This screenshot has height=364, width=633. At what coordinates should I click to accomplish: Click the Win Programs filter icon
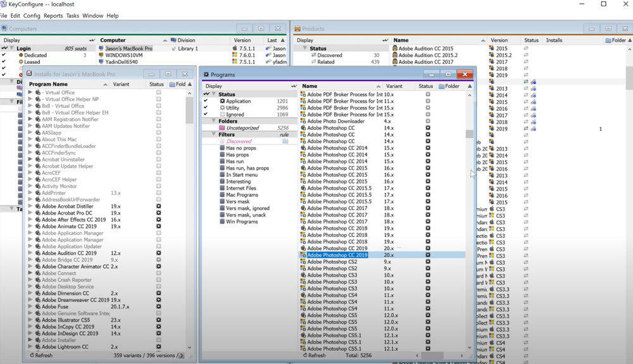coord(222,222)
